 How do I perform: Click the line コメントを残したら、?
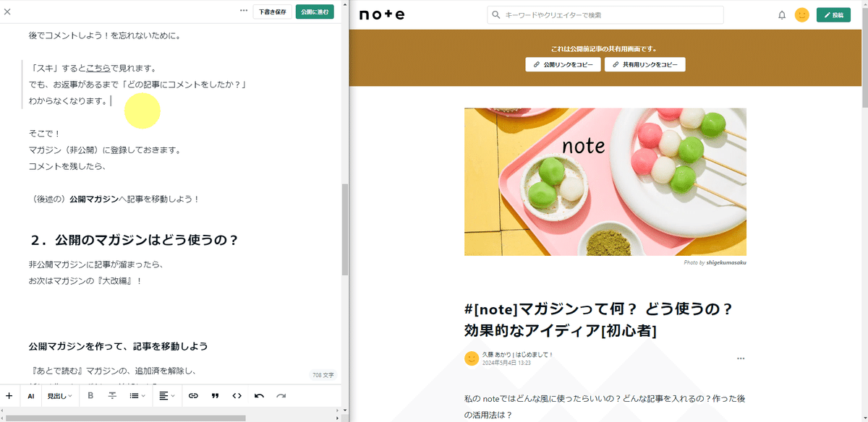pyautogui.click(x=67, y=166)
